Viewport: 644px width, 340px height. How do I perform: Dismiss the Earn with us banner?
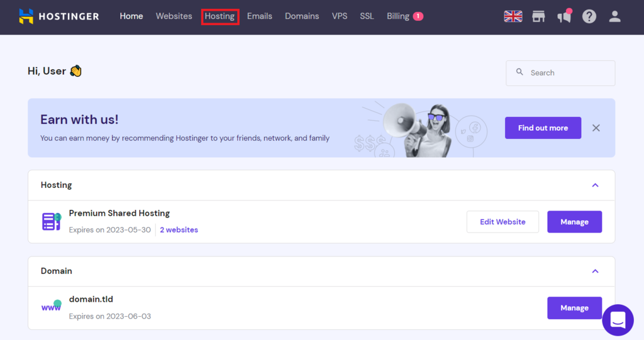(596, 128)
